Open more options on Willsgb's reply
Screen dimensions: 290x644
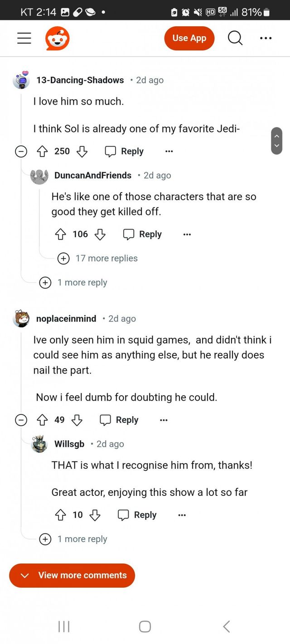point(182,515)
